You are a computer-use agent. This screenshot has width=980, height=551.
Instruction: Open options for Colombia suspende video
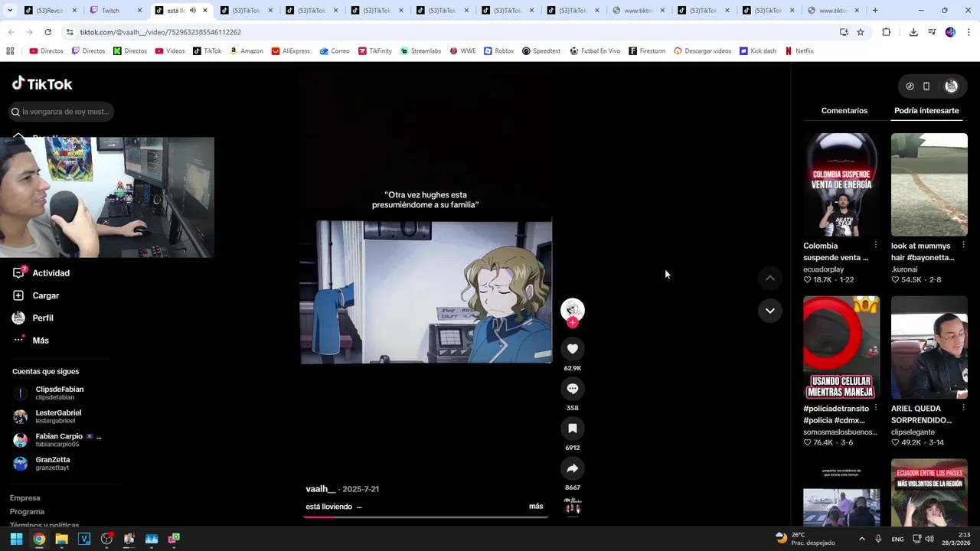pyautogui.click(x=876, y=246)
